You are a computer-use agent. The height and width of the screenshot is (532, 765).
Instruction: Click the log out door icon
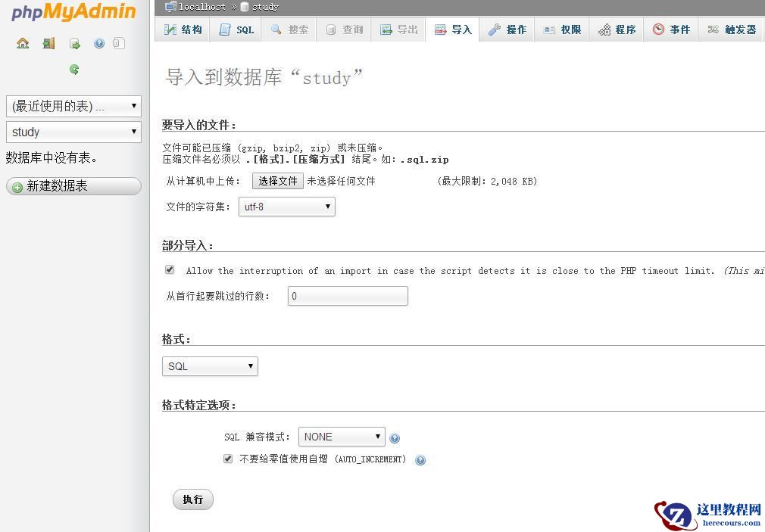coord(48,43)
